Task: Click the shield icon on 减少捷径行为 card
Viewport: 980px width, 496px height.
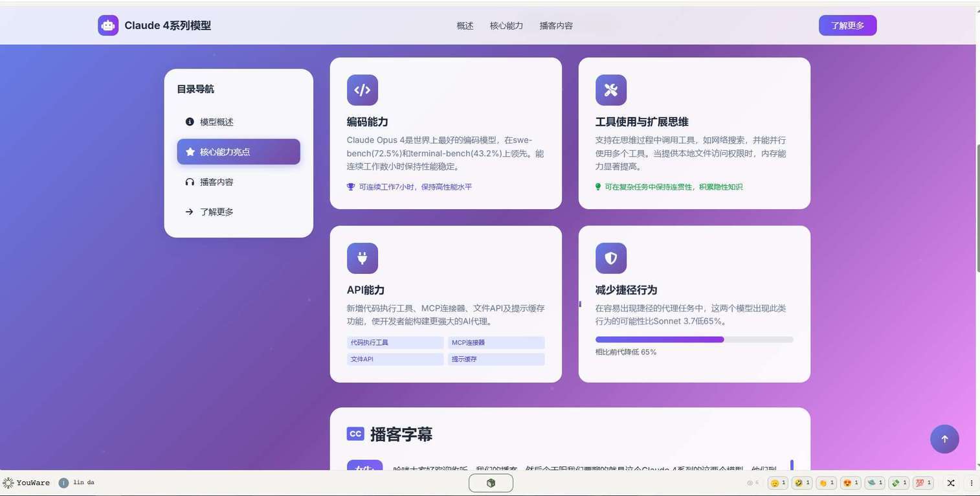Action: pos(611,258)
